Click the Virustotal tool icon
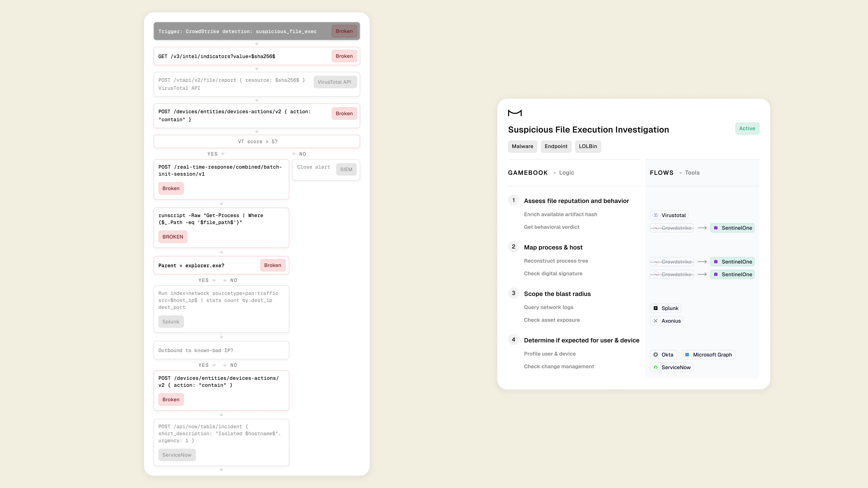This screenshot has width=868, height=488. 656,215
